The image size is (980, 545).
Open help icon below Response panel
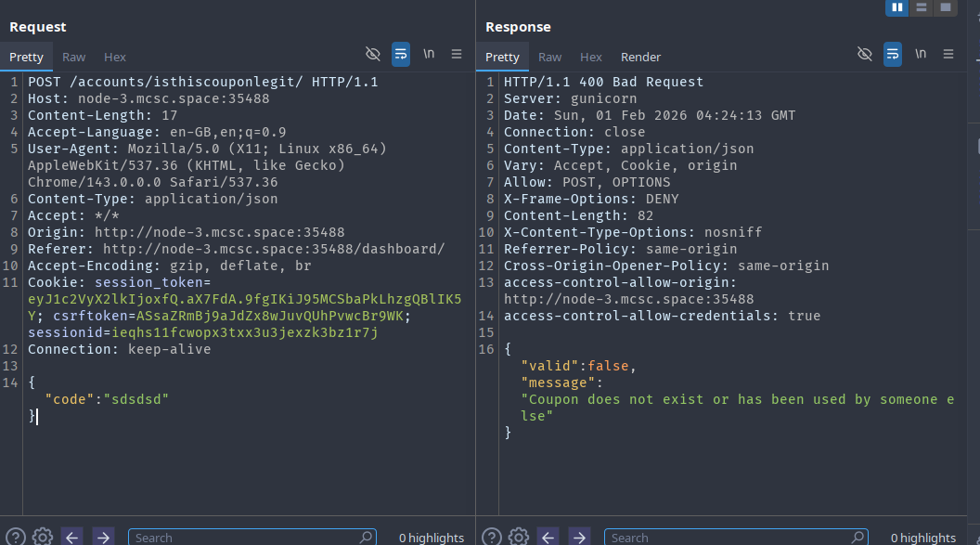pyautogui.click(x=492, y=537)
